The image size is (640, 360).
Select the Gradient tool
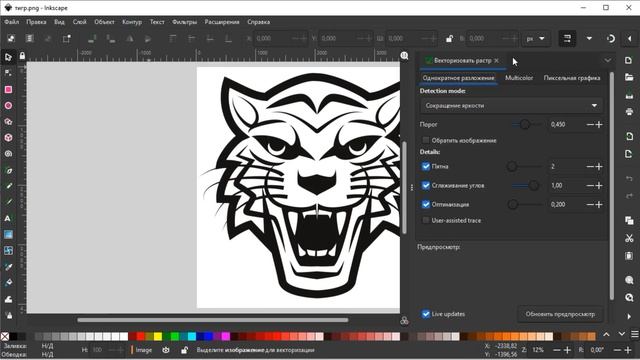(8, 234)
